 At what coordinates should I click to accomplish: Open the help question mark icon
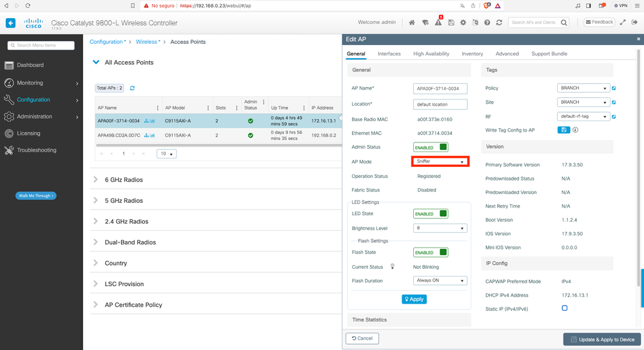coord(487,23)
